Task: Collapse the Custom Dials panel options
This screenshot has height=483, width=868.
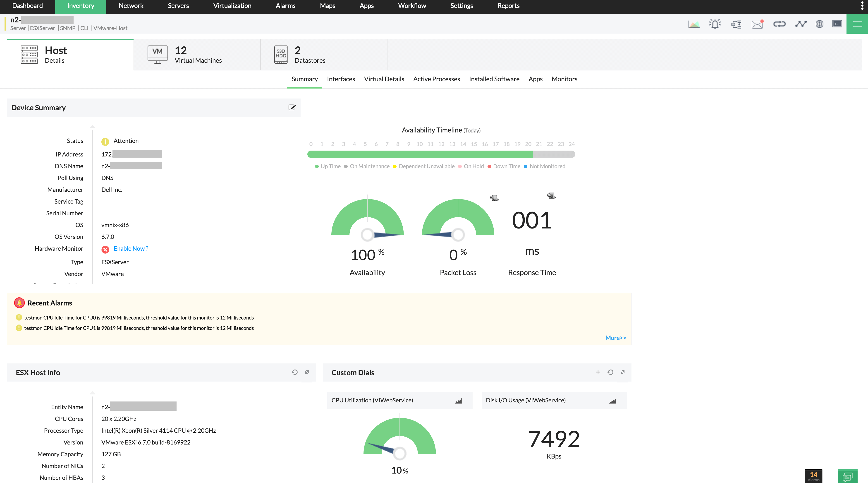Action: [622, 372]
